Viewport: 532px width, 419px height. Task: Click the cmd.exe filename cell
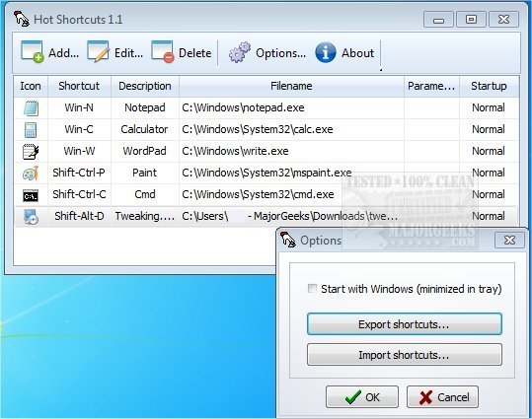point(291,194)
